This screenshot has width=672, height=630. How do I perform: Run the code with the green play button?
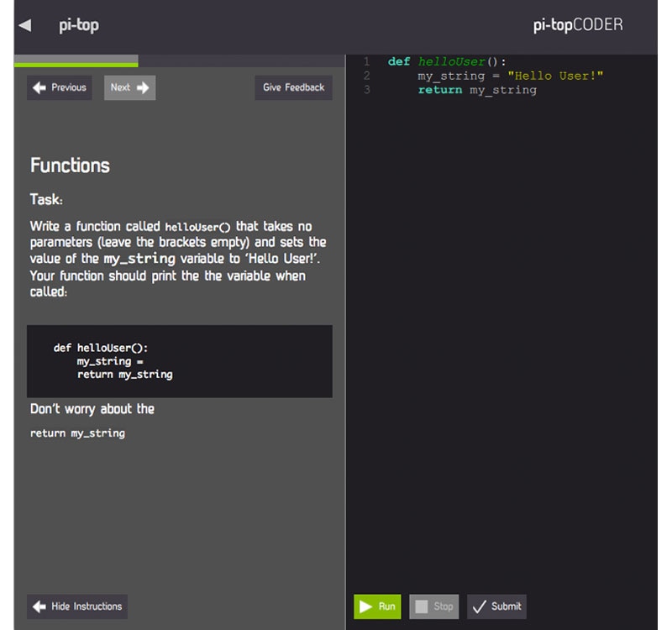[x=377, y=606]
